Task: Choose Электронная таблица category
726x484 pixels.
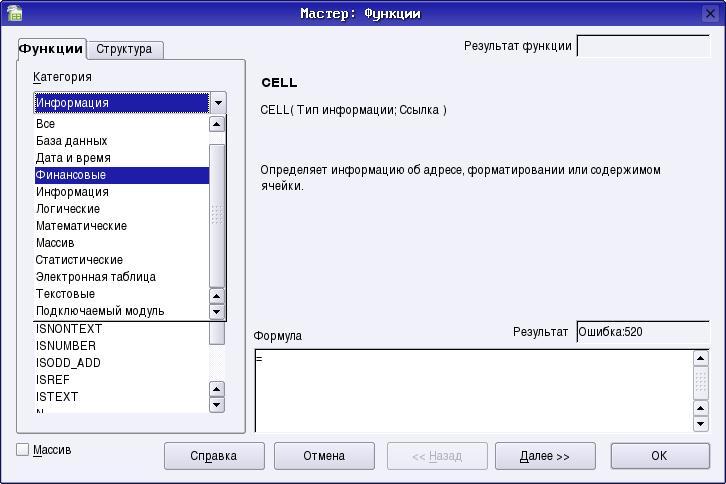Action: [122, 277]
